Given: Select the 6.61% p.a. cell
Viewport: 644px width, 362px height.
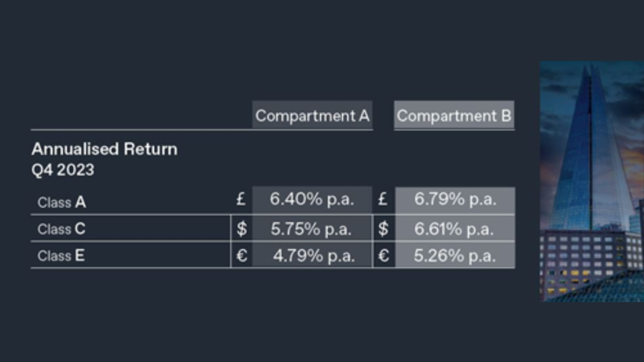Looking at the screenshot, I should (455, 229).
